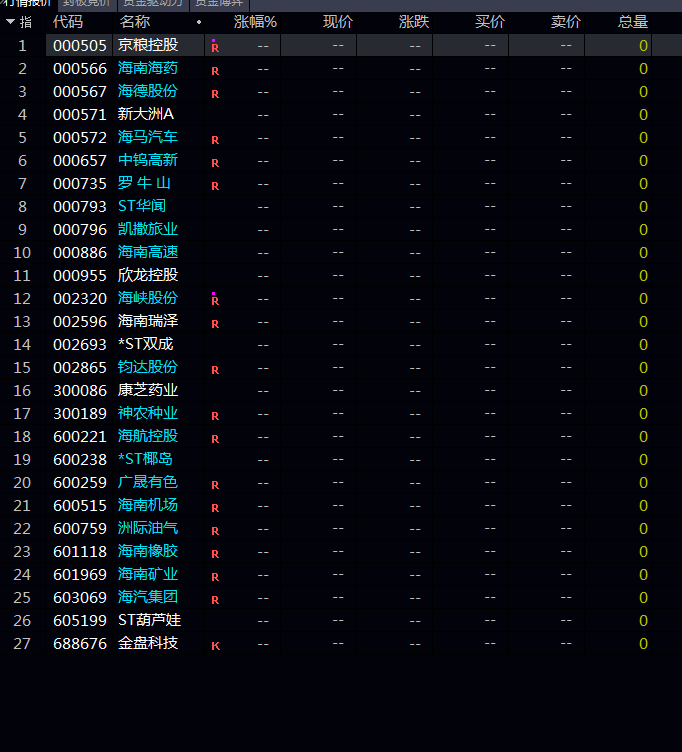Select stock name *ST双成
Screen dimensions: 682x752
[146, 344]
